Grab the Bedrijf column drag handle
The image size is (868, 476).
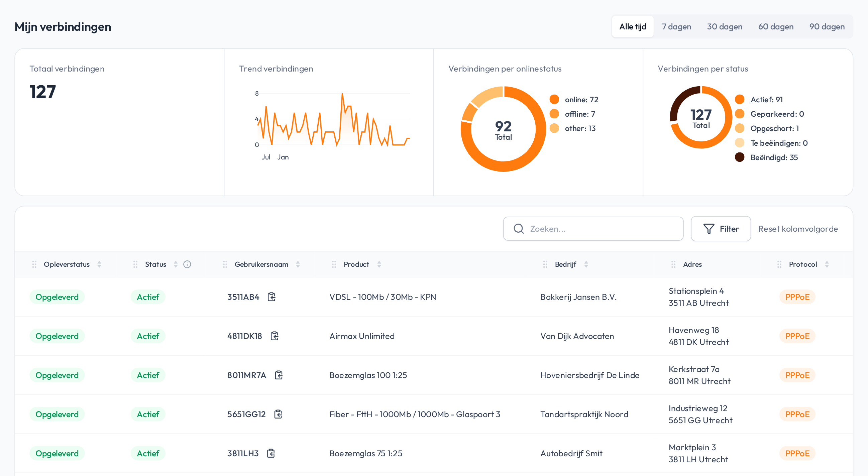[545, 264]
